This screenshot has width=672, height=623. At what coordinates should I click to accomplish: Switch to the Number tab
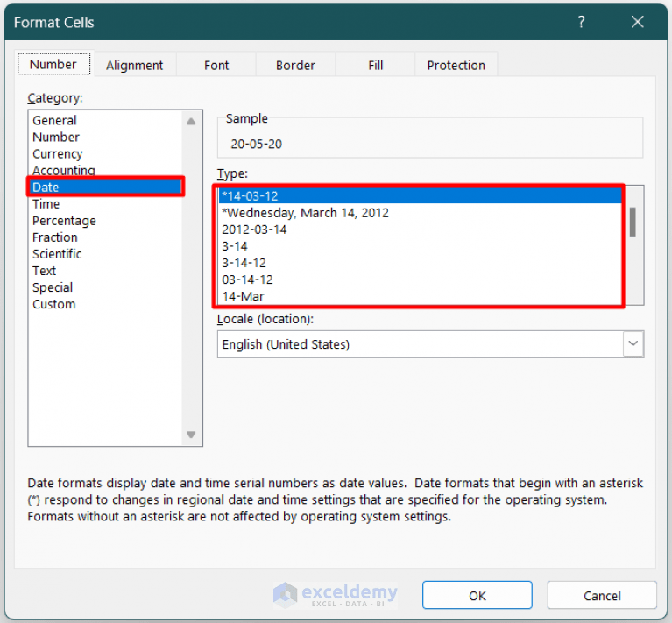[x=53, y=64]
